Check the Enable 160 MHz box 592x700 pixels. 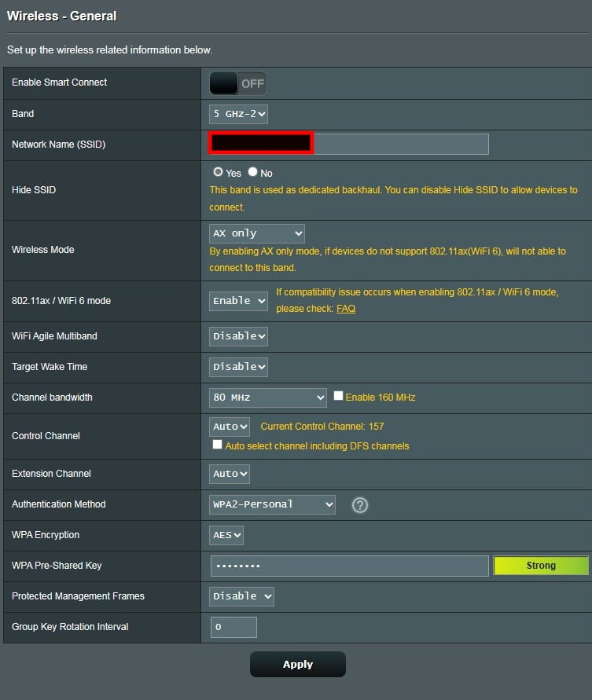338,397
